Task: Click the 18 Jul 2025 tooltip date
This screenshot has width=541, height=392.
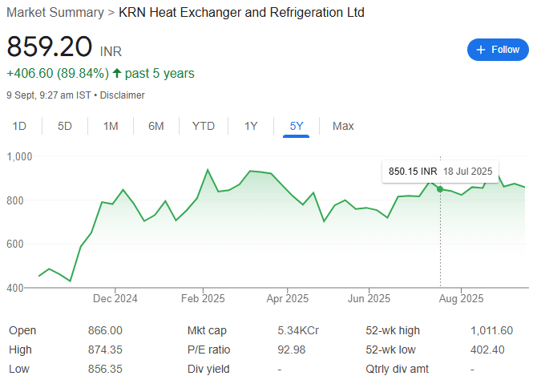Action: (x=467, y=172)
